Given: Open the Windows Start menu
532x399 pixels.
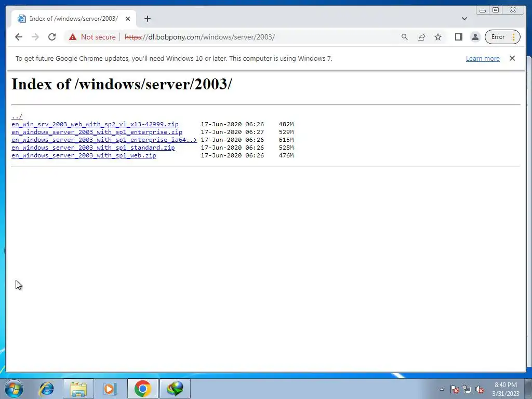Looking at the screenshot, I should coord(14,389).
